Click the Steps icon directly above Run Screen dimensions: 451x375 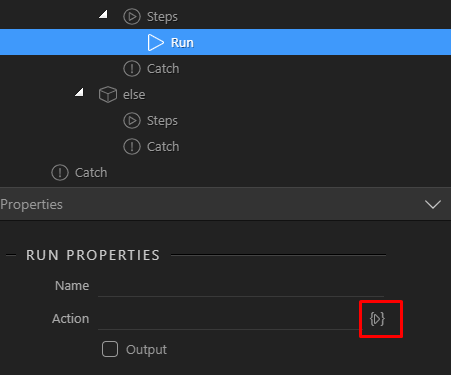[x=132, y=16]
